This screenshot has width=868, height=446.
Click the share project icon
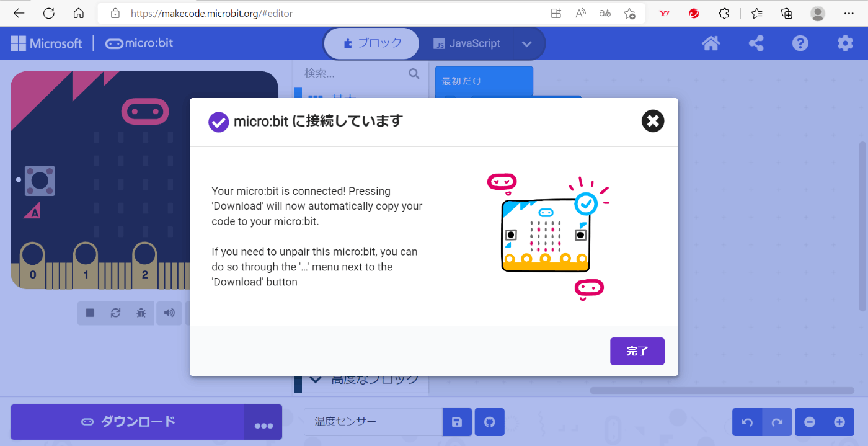pos(756,43)
